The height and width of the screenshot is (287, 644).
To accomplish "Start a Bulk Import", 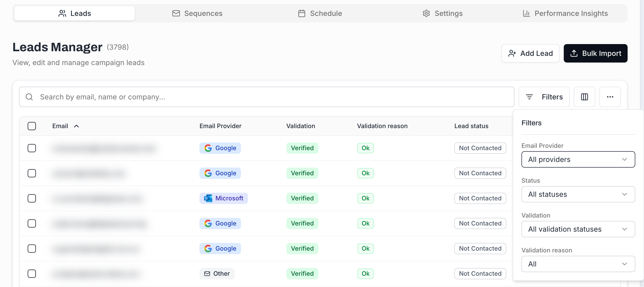I will pyautogui.click(x=596, y=53).
